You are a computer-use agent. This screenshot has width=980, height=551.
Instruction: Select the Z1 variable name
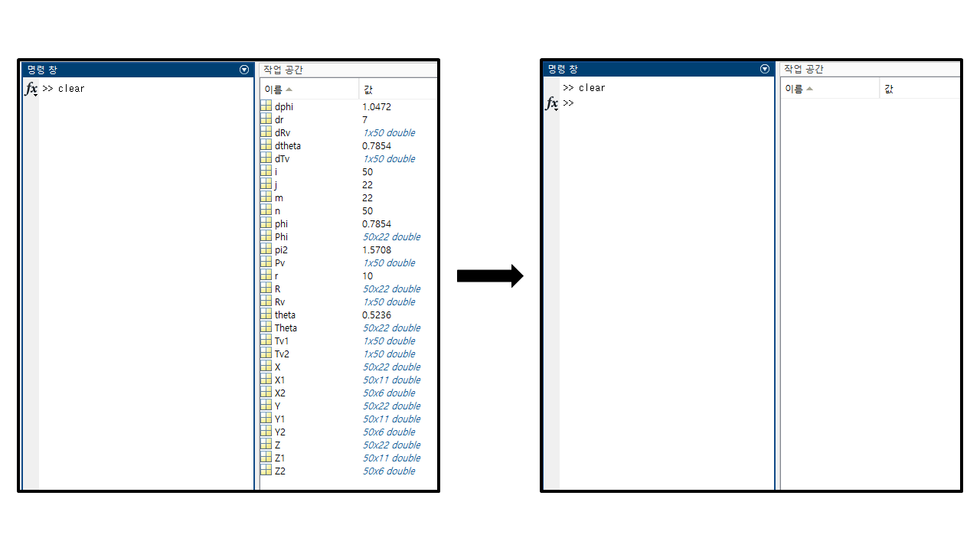(280, 458)
